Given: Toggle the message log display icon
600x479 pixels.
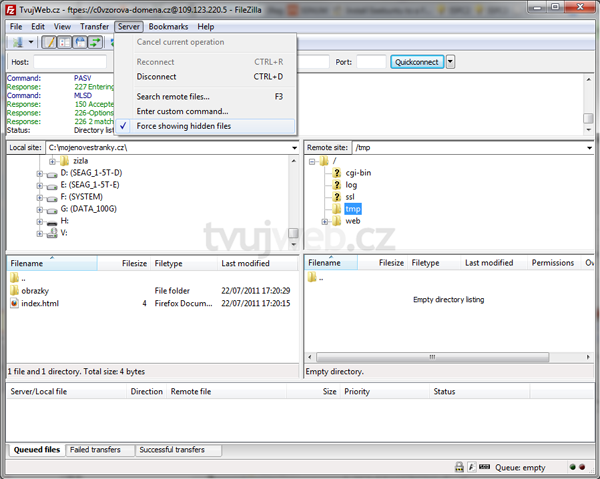Looking at the screenshot, I should click(x=49, y=42).
